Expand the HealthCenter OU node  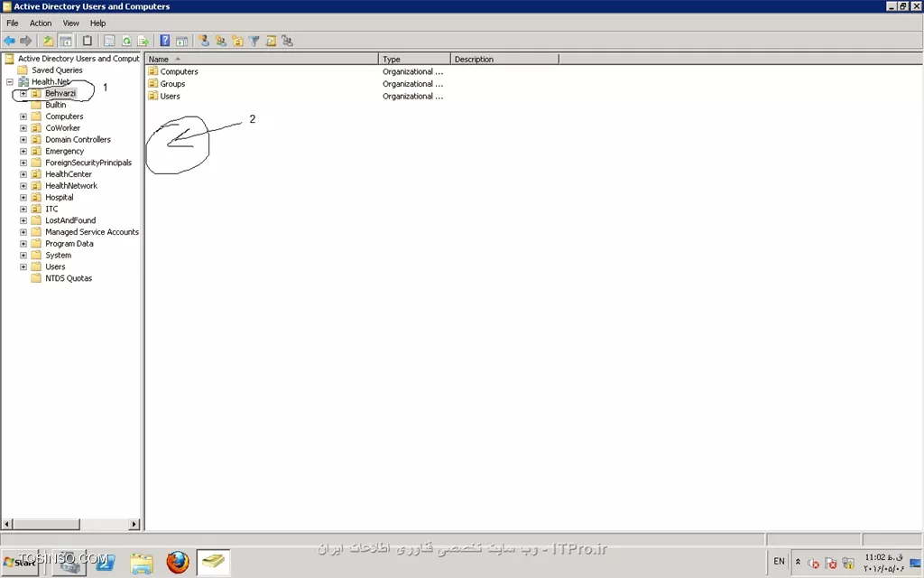click(x=23, y=174)
